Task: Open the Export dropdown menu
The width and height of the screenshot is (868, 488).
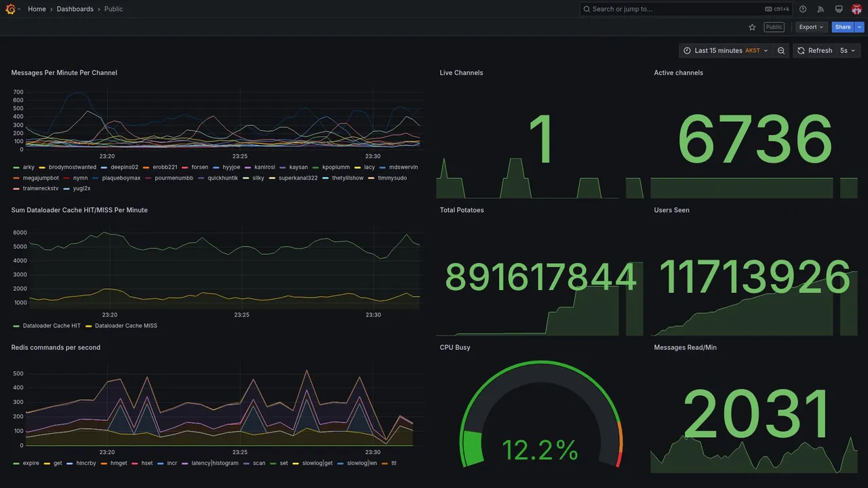Action: (811, 27)
